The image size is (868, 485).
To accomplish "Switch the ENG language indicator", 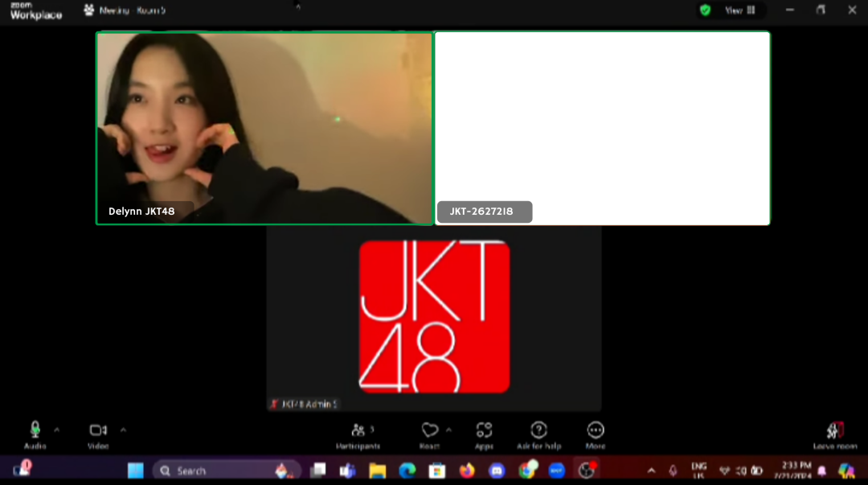I will [698, 471].
